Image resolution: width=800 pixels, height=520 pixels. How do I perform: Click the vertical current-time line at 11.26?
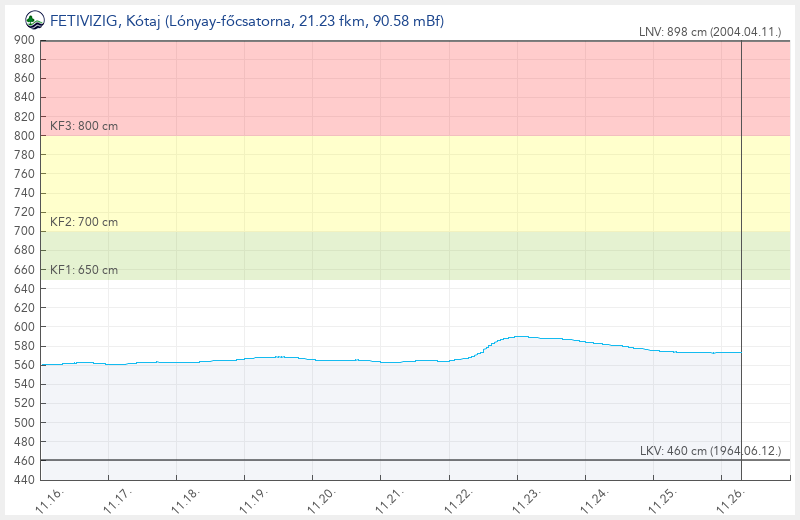tap(741, 250)
